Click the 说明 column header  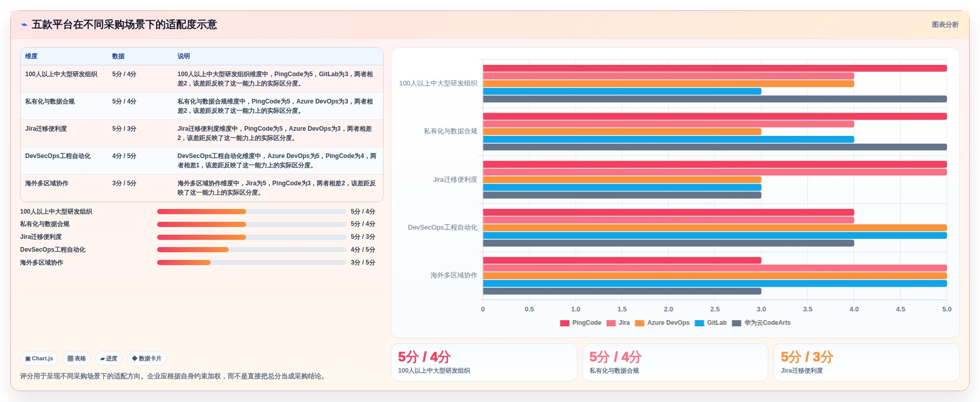pyautogui.click(x=184, y=57)
